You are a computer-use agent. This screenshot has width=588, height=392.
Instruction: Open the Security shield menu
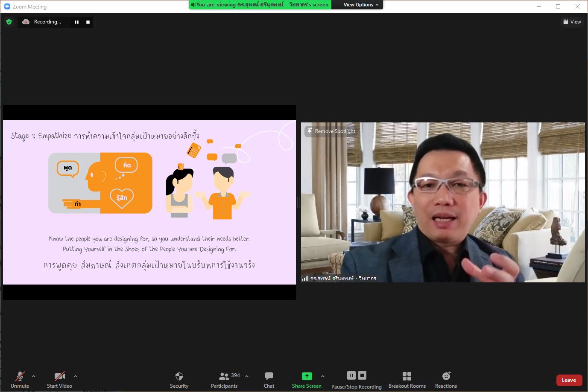(179, 380)
